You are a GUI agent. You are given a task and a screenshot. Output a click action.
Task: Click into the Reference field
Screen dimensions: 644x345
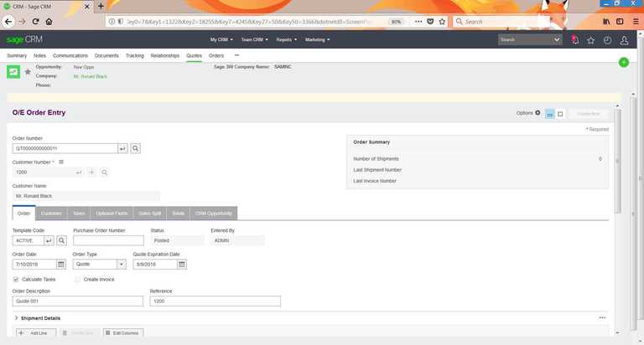[x=216, y=301]
